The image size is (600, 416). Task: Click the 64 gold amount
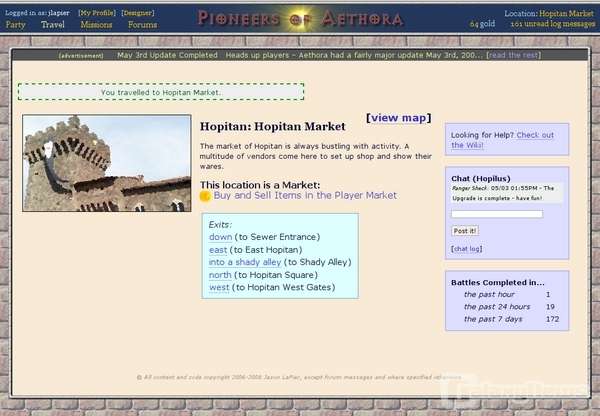tap(482, 24)
